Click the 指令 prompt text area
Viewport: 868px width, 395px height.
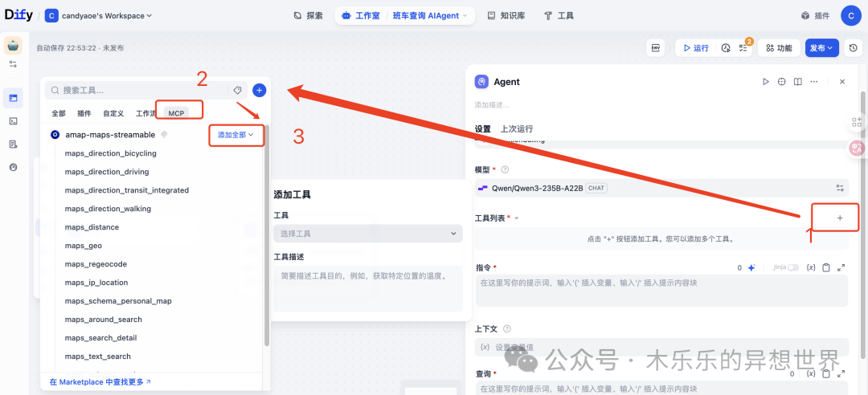point(661,291)
